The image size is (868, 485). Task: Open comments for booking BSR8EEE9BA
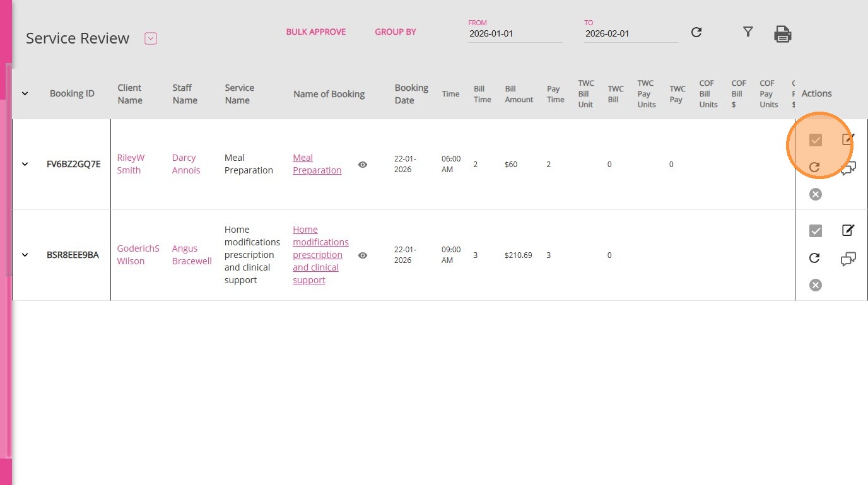click(x=848, y=259)
